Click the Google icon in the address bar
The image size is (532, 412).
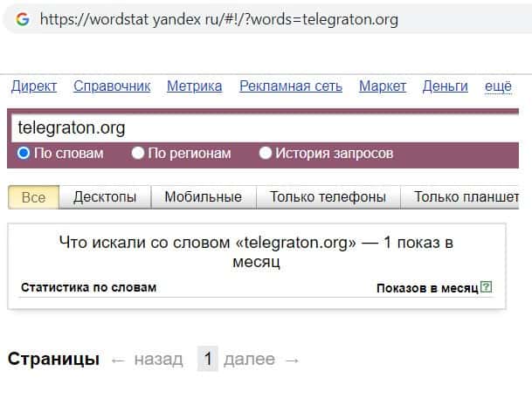pyautogui.click(x=22, y=19)
